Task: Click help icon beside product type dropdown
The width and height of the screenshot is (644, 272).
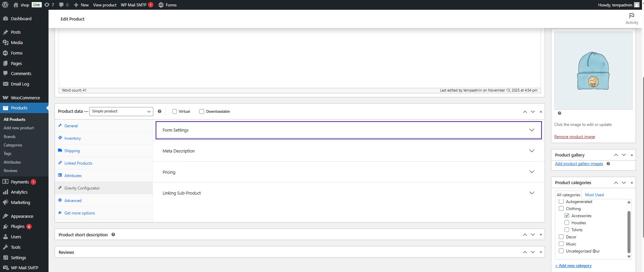Action: coord(159,111)
